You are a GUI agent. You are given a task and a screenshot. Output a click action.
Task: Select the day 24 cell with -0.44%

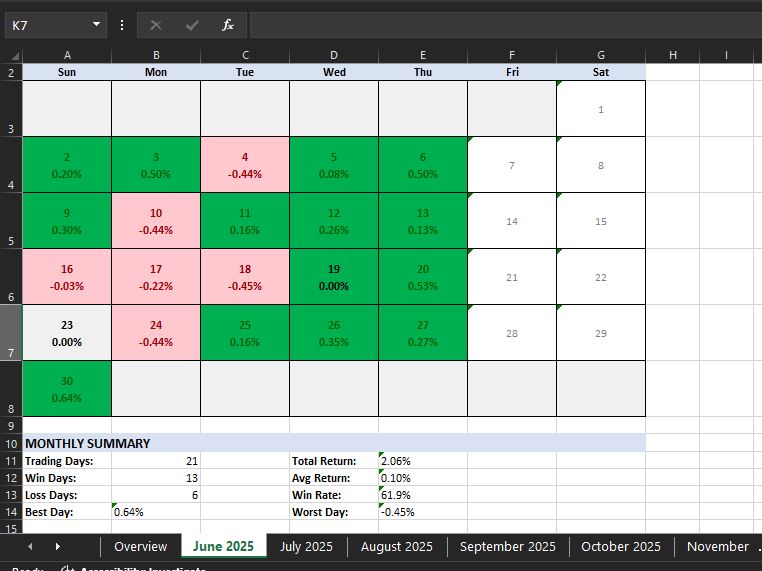click(156, 333)
